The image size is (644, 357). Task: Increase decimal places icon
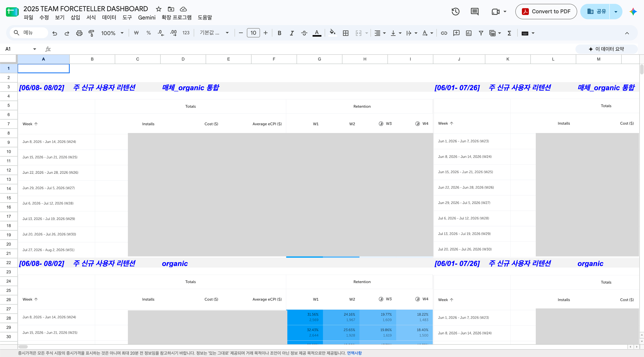173,33
